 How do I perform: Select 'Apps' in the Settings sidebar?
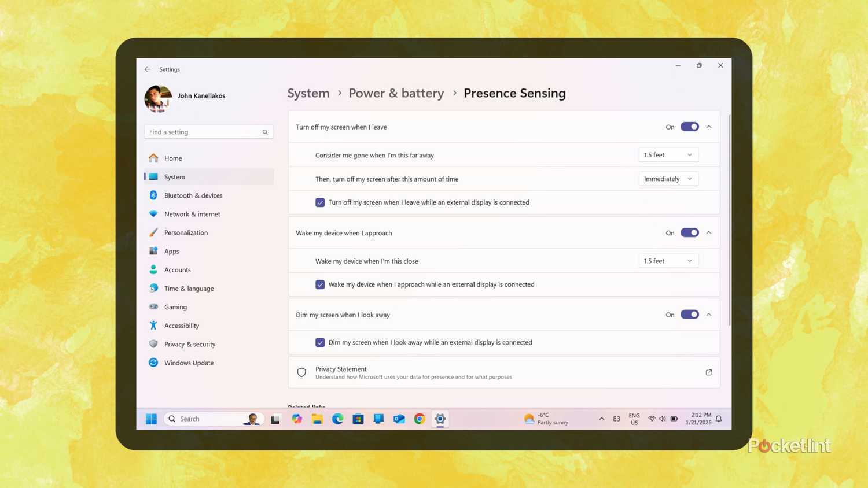[171, 251]
